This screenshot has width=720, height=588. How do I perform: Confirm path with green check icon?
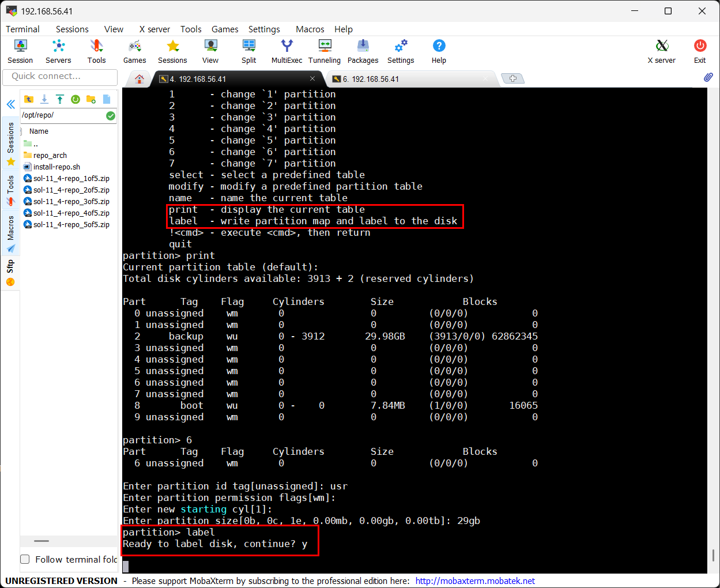pyautogui.click(x=111, y=116)
